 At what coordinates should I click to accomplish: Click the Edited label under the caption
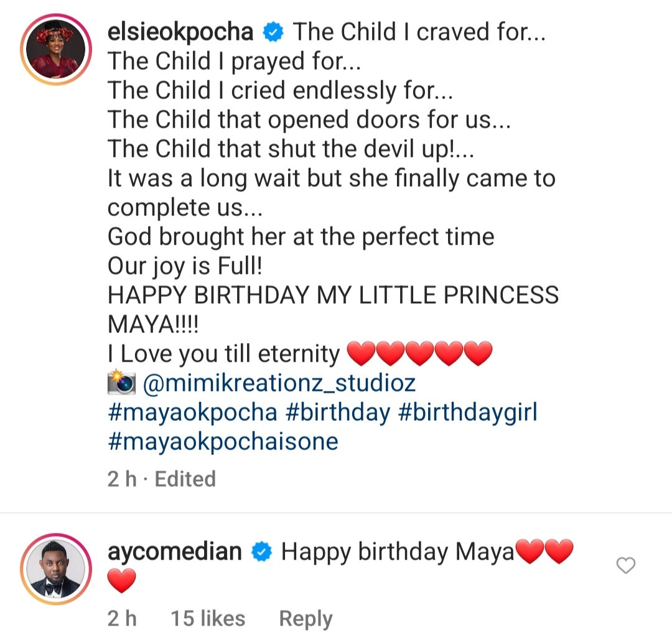185,479
